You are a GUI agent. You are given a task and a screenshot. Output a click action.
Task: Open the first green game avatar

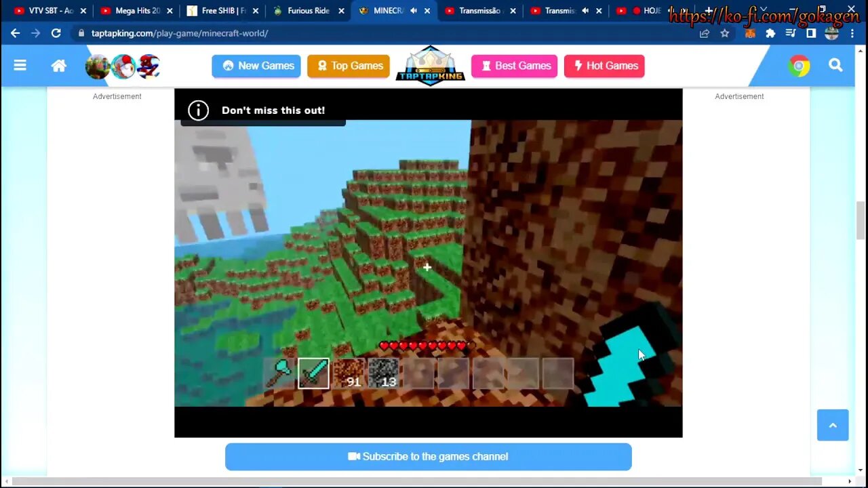click(x=98, y=66)
